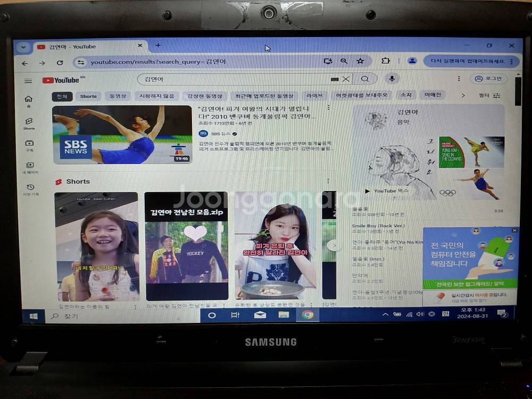Select the 라이브 filter chip
This screenshot has width=532, height=399.
point(314,96)
